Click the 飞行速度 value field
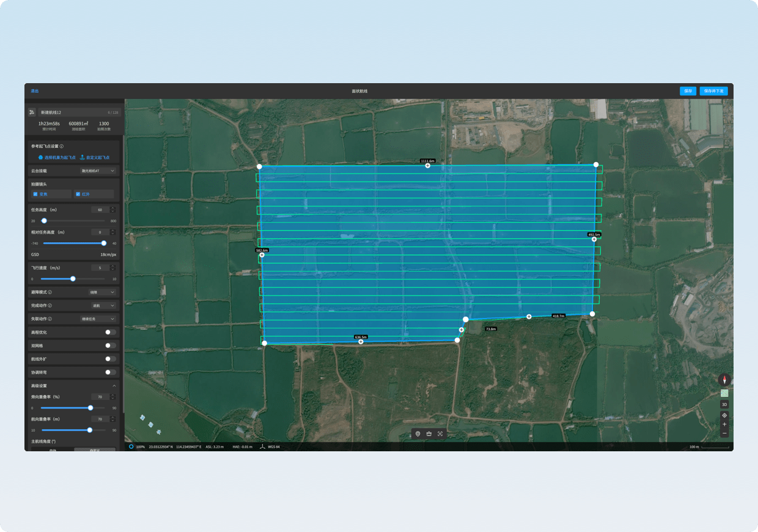The image size is (758, 532). 100,268
